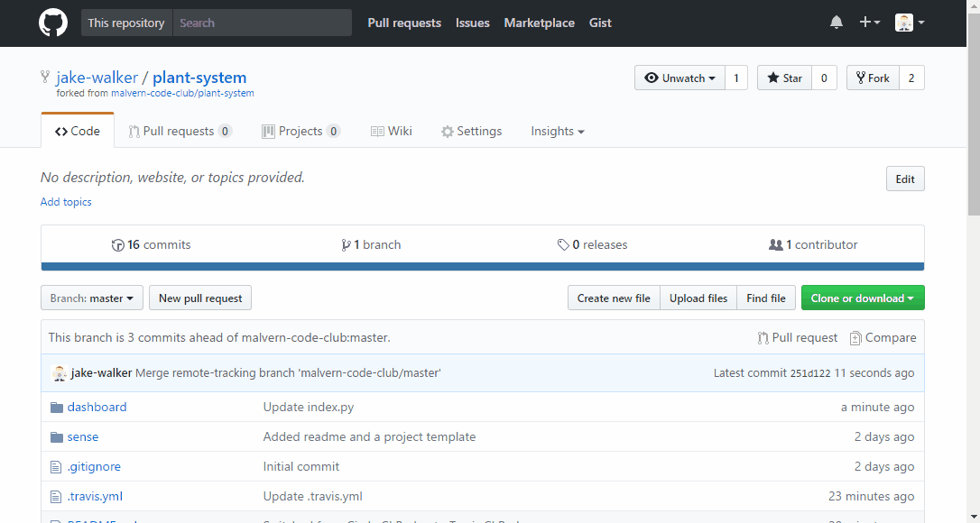Image resolution: width=980 pixels, height=523 pixels.
Task: Click New pull request button
Action: (x=200, y=298)
